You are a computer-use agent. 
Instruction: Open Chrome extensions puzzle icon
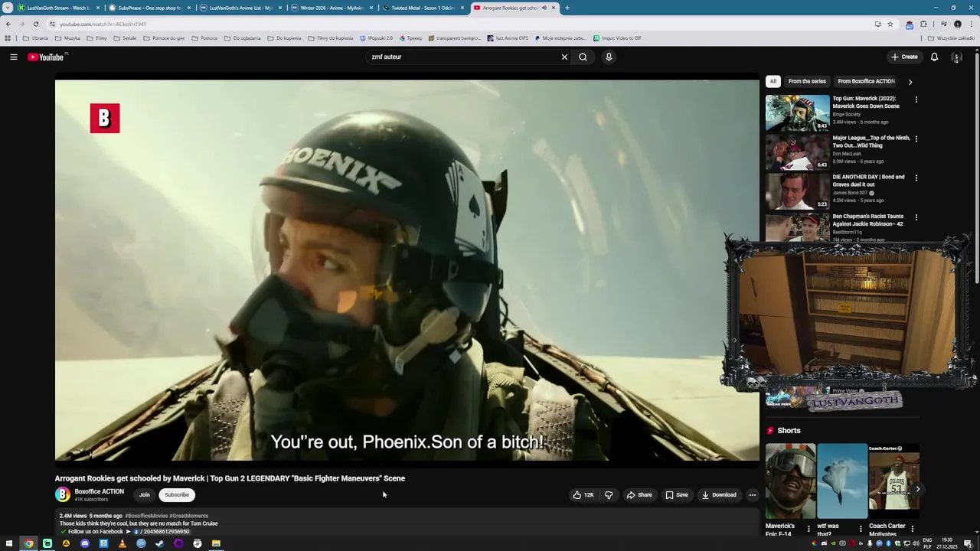[923, 24]
